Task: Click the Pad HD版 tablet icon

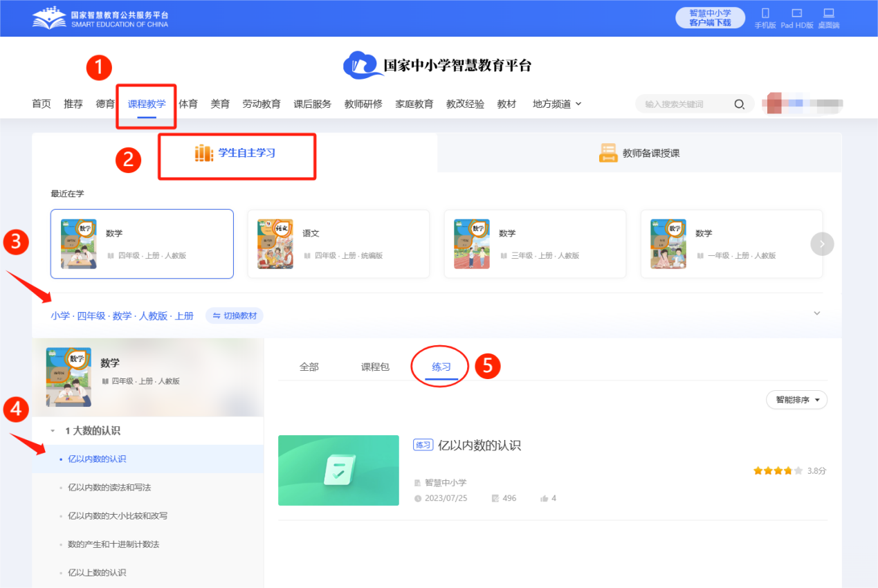Action: coord(796,14)
